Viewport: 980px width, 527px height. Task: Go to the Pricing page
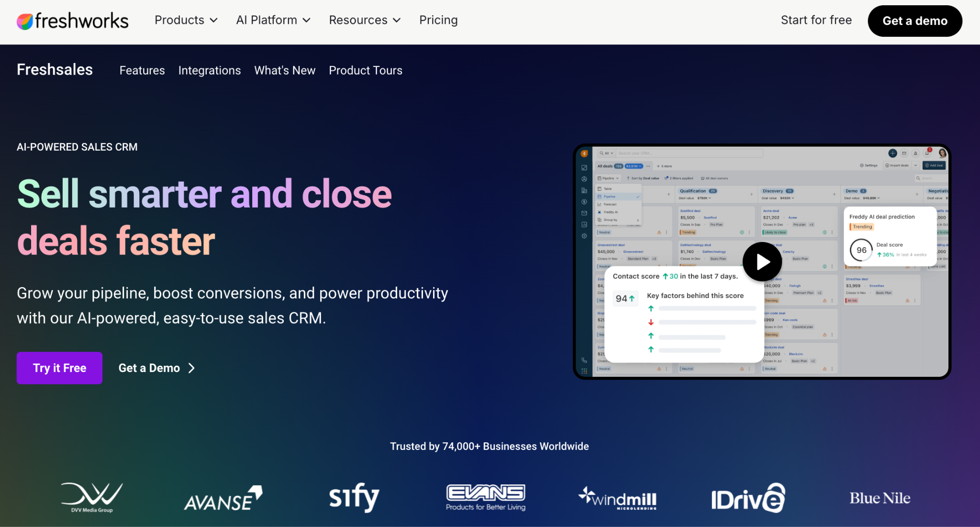click(438, 20)
